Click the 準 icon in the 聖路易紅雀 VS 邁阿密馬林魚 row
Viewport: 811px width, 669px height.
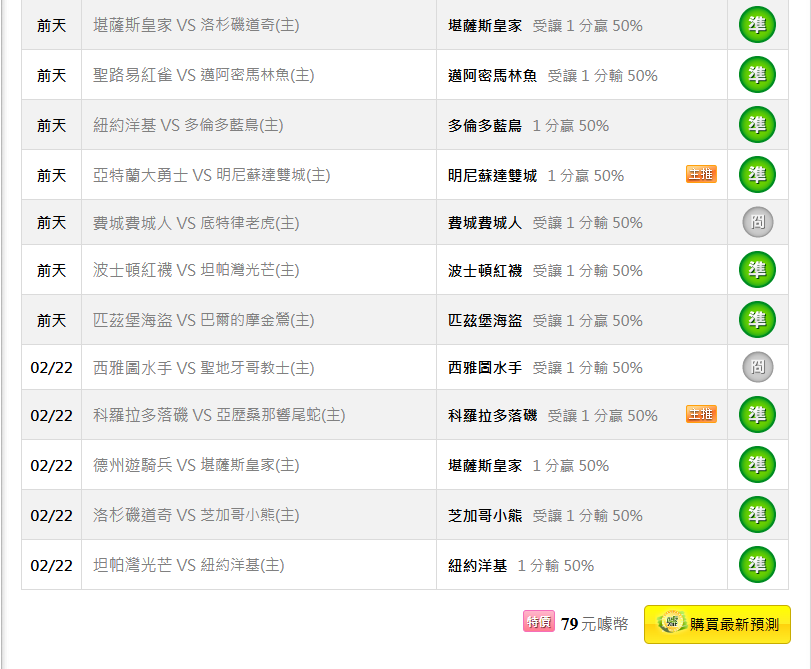[757, 75]
